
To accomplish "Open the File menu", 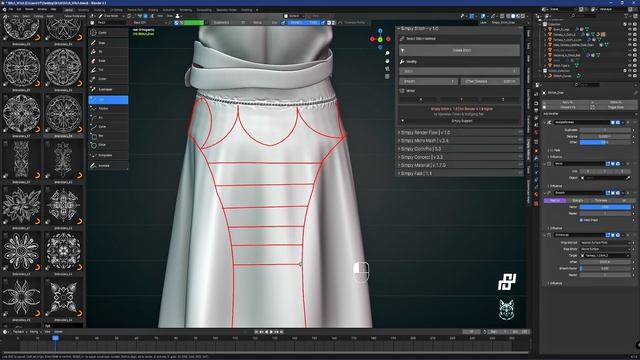I will (11, 9).
